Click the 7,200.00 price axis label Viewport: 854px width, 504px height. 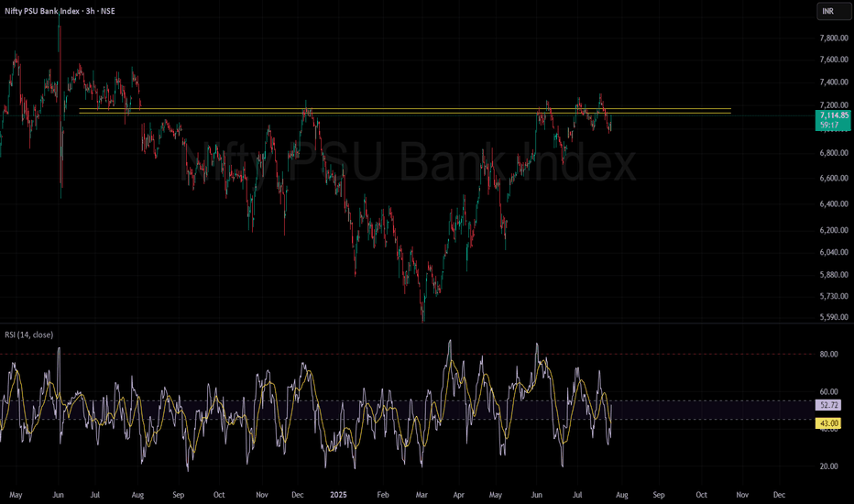click(x=834, y=104)
